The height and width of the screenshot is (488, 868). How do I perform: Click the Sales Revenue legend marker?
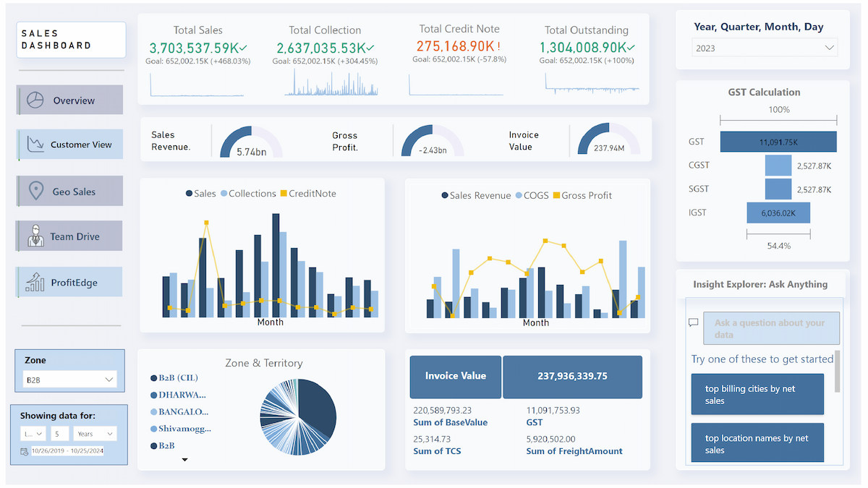tap(445, 196)
